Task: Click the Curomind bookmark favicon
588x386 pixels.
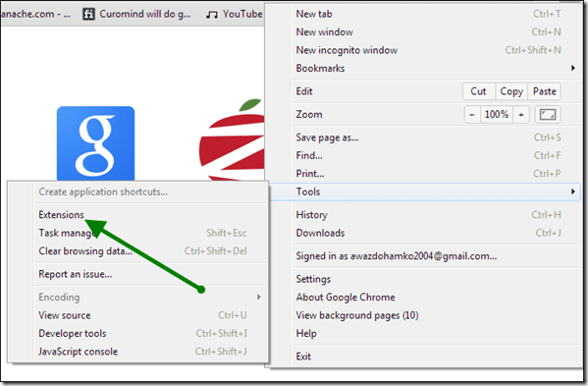Action: 88,15
